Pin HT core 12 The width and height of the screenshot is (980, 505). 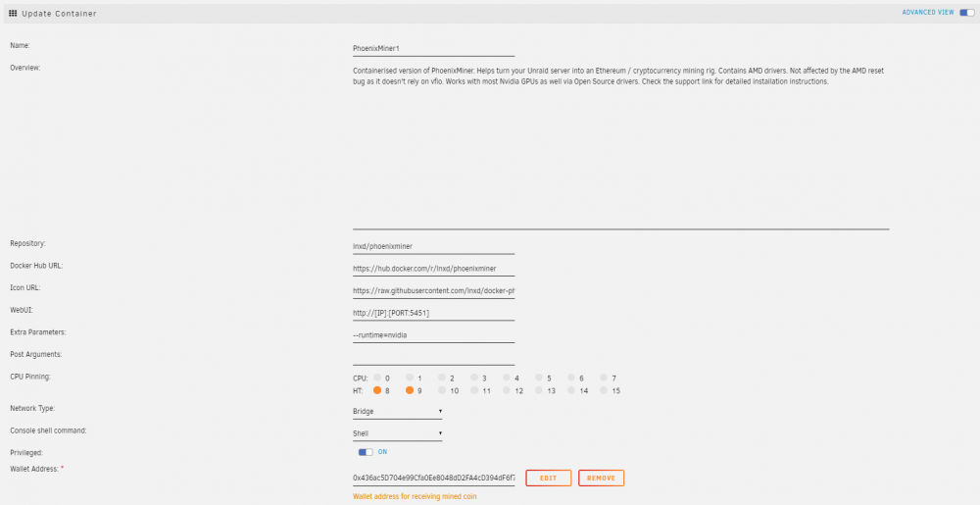(507, 390)
